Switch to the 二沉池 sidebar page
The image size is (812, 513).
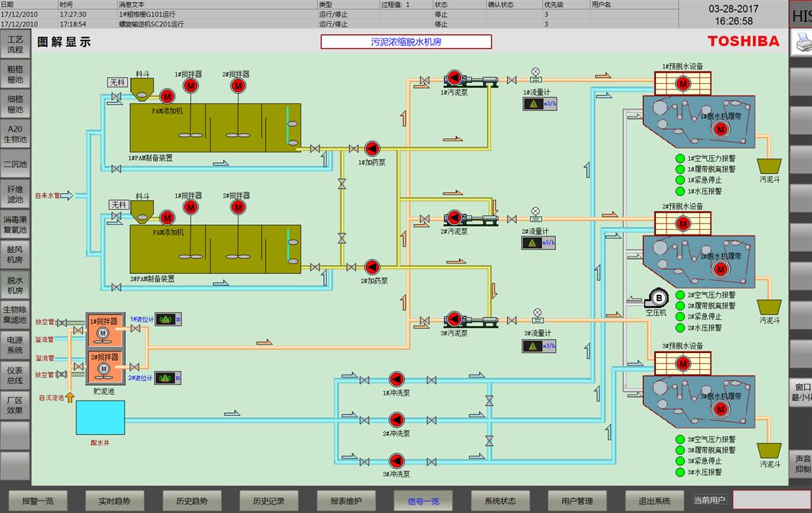(x=15, y=164)
